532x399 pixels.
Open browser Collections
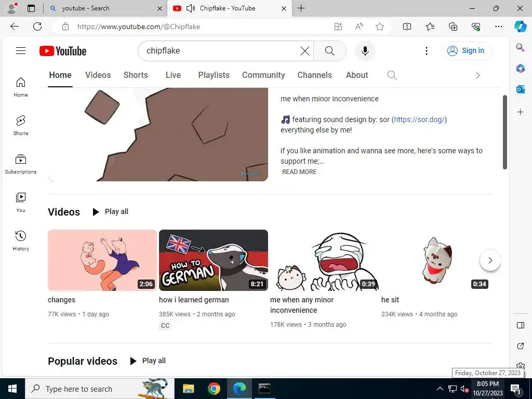point(453,26)
